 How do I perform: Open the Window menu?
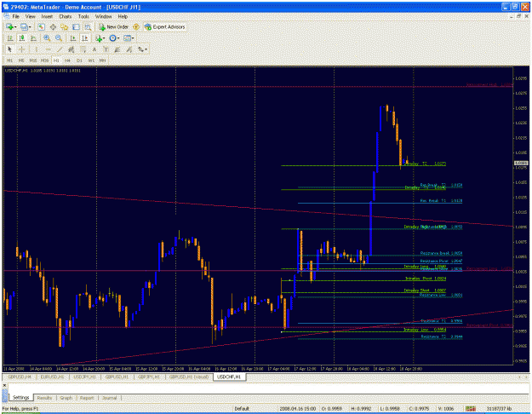coord(103,16)
